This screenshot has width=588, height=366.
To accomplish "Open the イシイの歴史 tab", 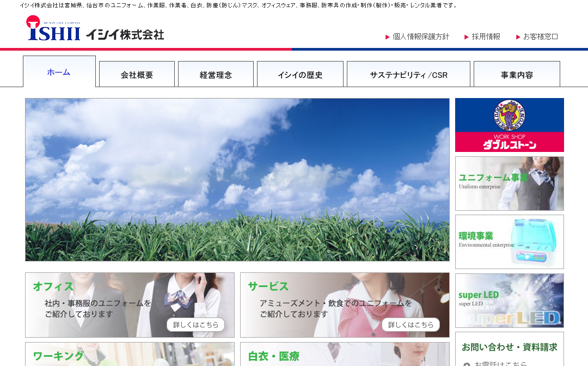I will coord(300,74).
